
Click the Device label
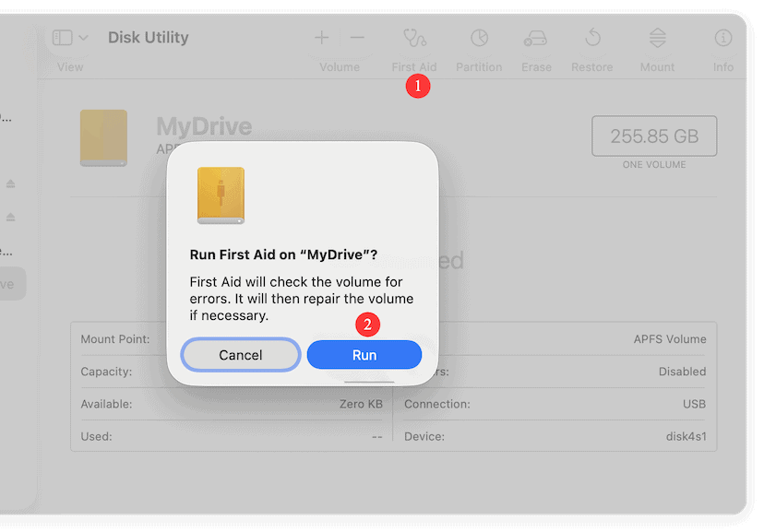424,437
